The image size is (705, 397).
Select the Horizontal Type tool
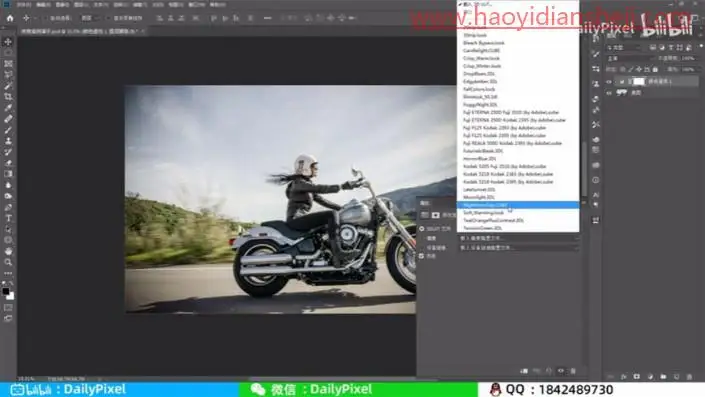pos(8,218)
